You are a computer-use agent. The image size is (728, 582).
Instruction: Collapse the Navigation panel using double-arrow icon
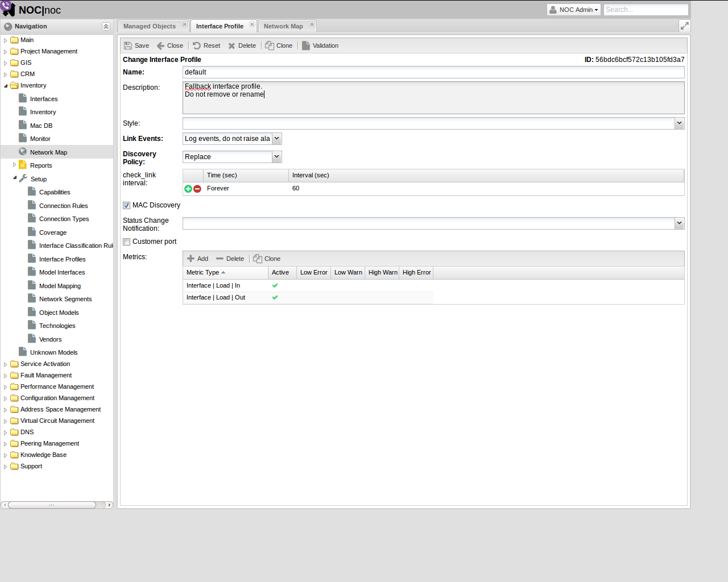tap(106, 26)
